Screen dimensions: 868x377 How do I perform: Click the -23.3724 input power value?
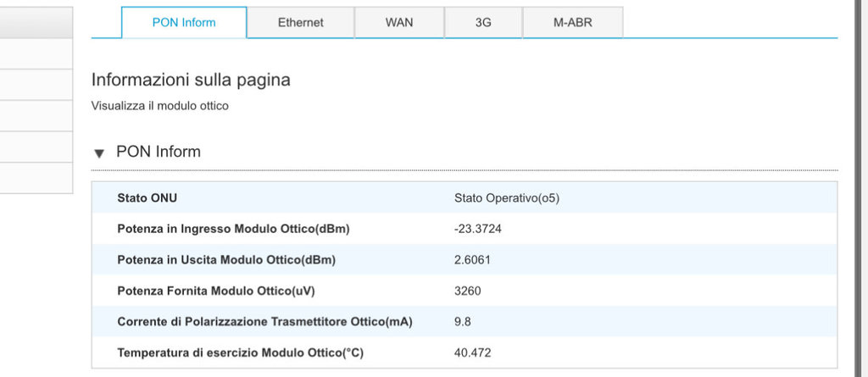tap(478, 229)
